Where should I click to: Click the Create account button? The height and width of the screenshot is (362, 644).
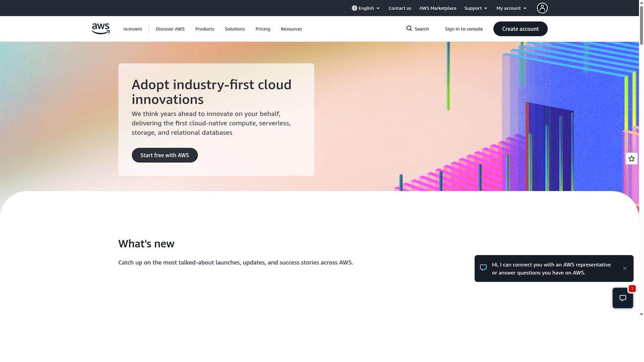point(520,29)
